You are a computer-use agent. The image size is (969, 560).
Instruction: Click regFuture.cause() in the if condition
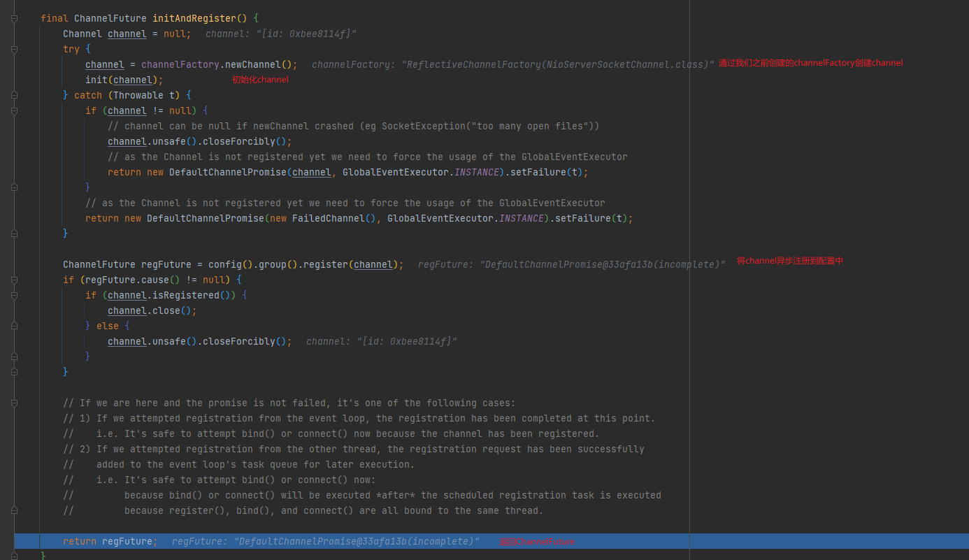[133, 280]
